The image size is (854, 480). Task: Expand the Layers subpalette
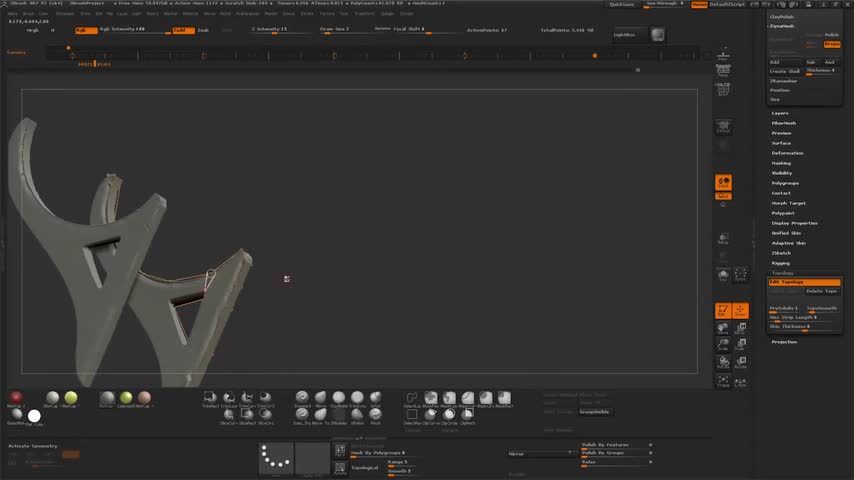pyautogui.click(x=780, y=113)
